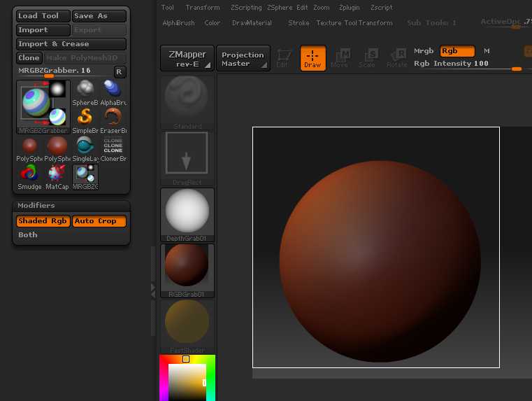Click the Load Tool button
The image size is (532, 401).
[x=43, y=16]
